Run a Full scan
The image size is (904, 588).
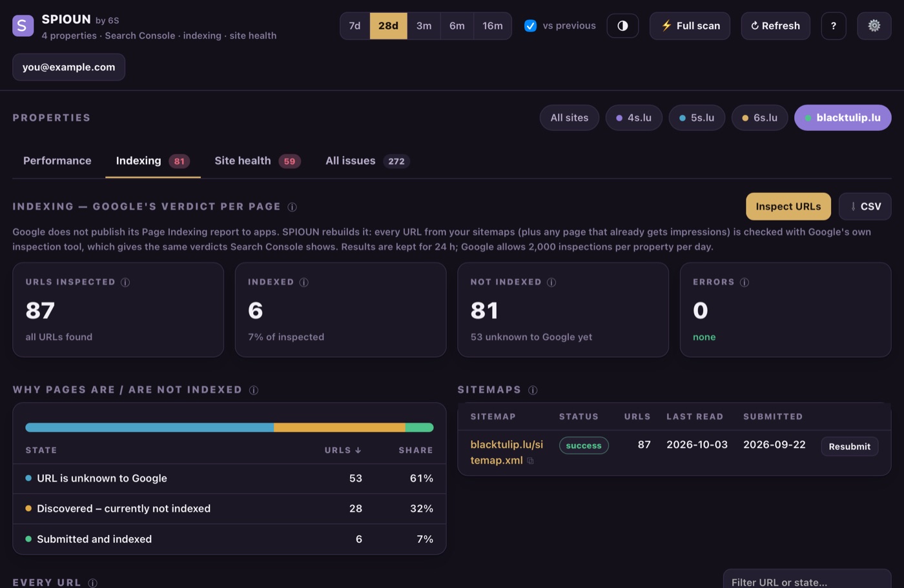pos(690,26)
